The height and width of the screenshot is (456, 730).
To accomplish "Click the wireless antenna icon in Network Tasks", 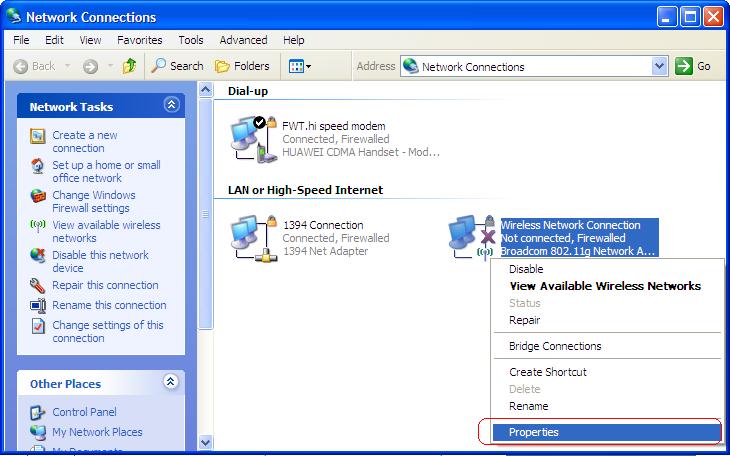I will tap(38, 226).
